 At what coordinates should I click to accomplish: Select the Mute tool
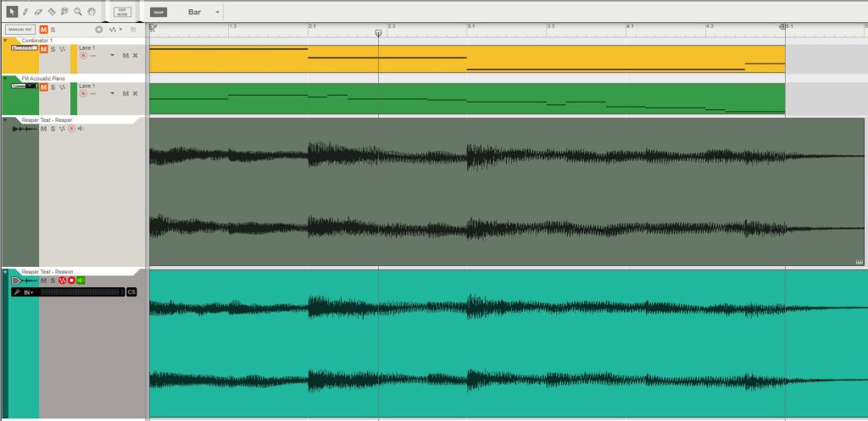[x=64, y=12]
